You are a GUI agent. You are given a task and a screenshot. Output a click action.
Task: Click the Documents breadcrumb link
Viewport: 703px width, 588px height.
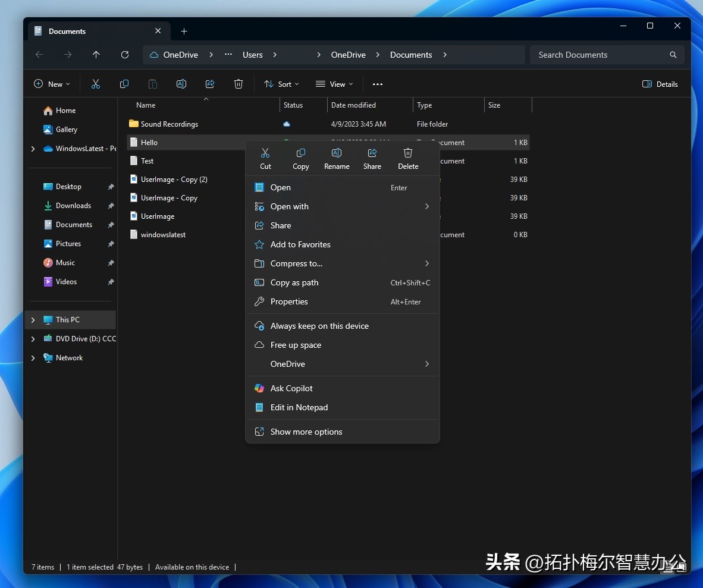(411, 55)
